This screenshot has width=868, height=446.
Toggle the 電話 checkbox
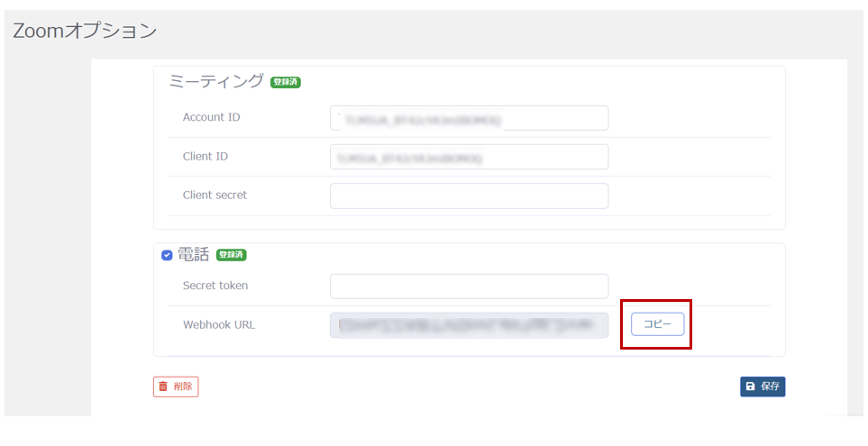(167, 255)
